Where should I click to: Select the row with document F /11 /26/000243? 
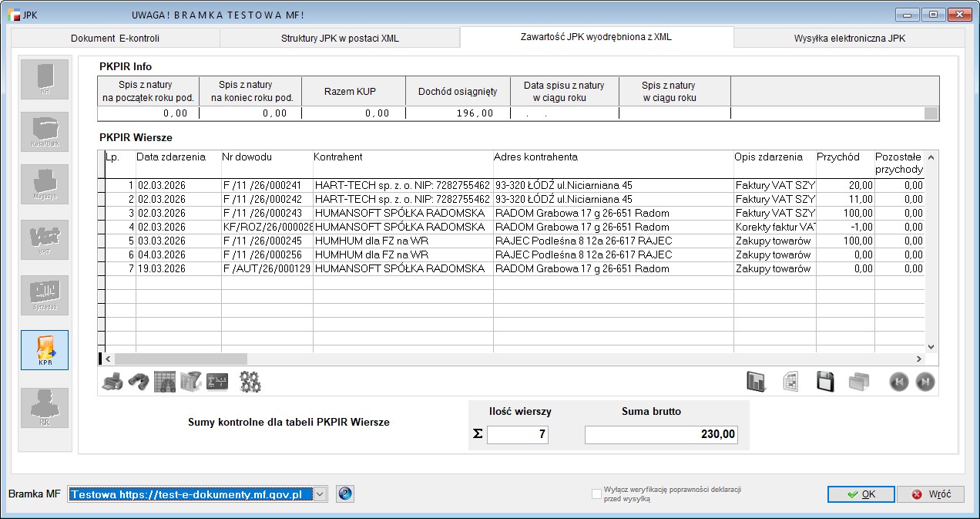pos(267,214)
